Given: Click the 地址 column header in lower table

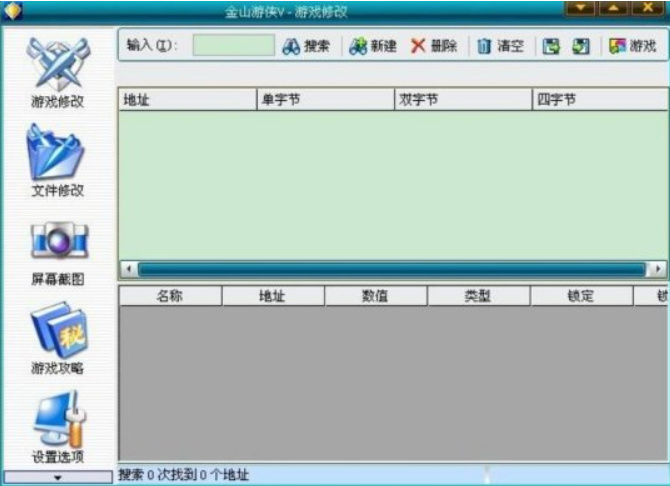Looking at the screenshot, I should (273, 296).
